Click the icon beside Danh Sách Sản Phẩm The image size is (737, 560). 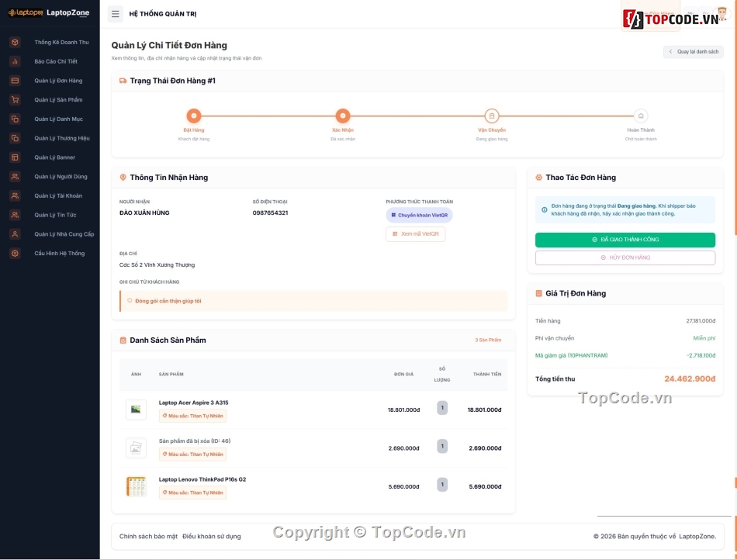click(x=123, y=340)
